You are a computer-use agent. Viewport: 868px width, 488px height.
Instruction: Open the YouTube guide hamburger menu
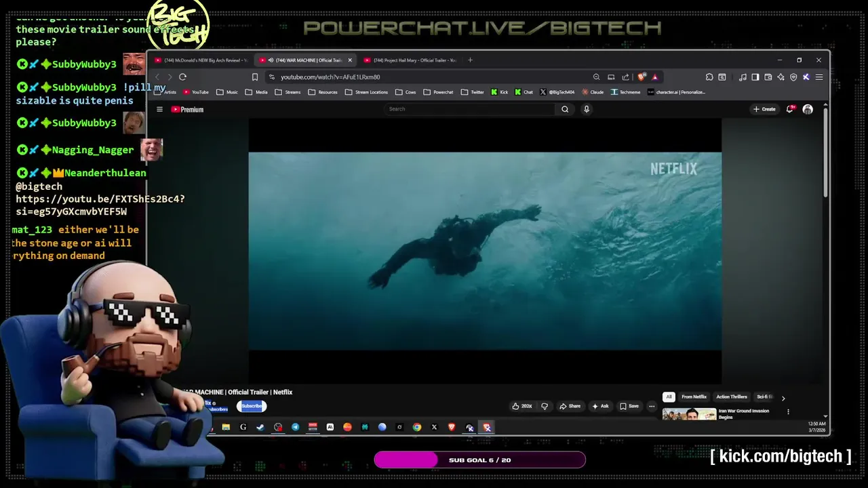(x=159, y=109)
